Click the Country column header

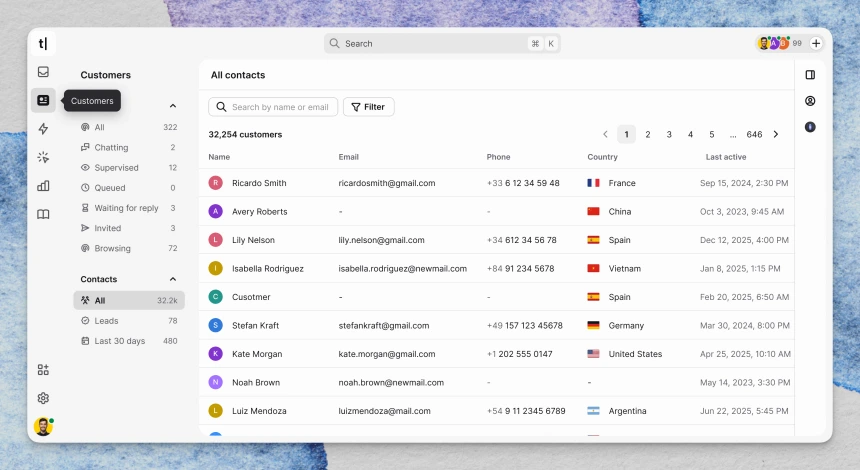[602, 157]
